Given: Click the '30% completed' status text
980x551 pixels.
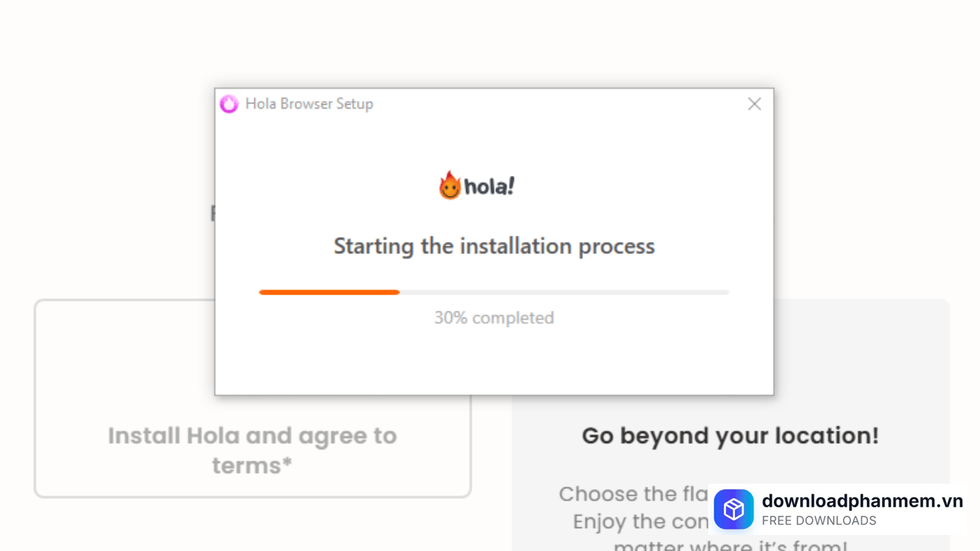Looking at the screenshot, I should tap(494, 318).
